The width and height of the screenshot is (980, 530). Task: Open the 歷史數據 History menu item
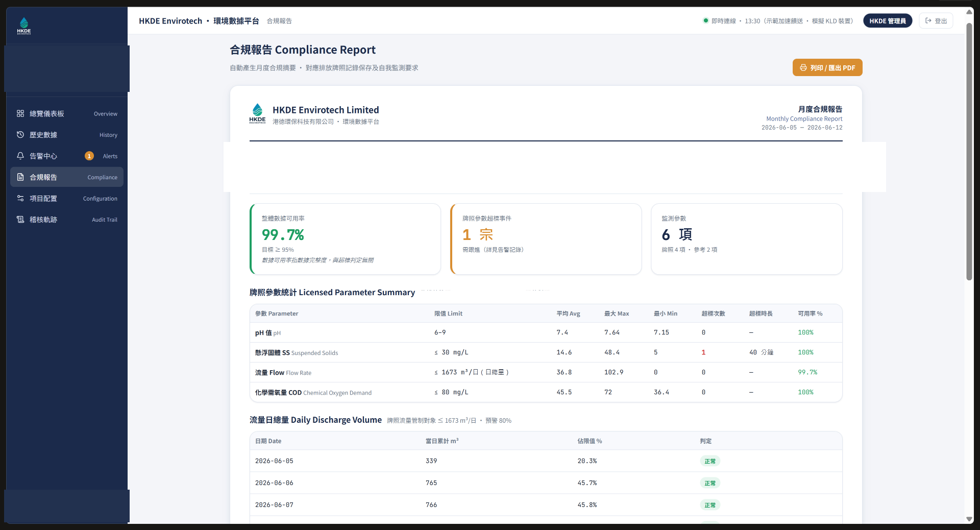coord(67,135)
